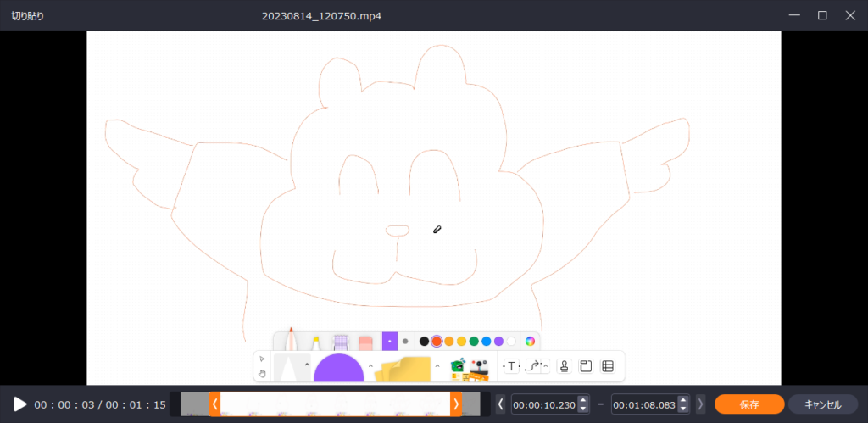Viewport: 868px width, 423px height.
Task: Click the 00:00:03 / 00:01:15 playback time
Action: pyautogui.click(x=100, y=404)
